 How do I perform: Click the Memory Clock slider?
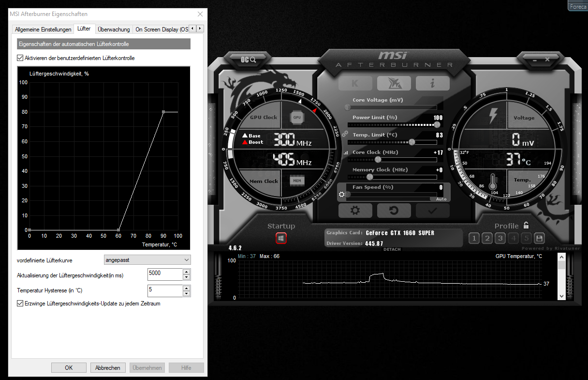tap(392, 177)
